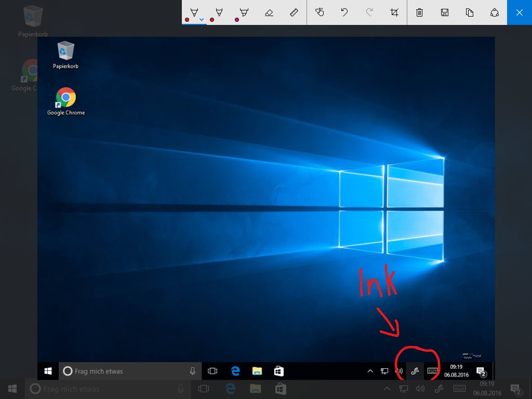
Task: Click the greyed-out redo arrow
Action: tap(369, 12)
